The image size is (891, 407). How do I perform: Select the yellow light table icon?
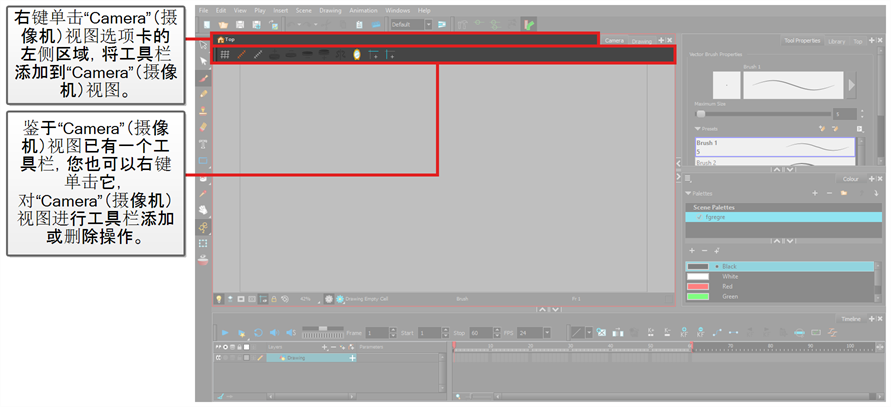pyautogui.click(x=357, y=54)
